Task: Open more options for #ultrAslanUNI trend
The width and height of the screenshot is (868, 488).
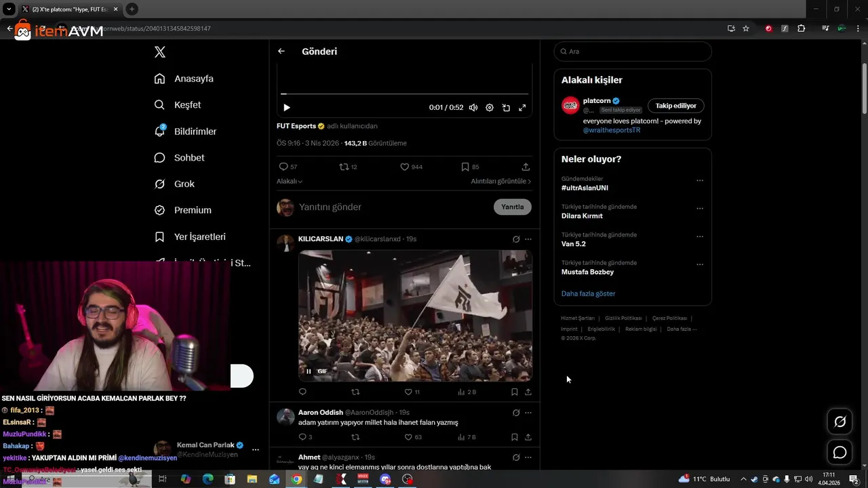Action: 700,180
